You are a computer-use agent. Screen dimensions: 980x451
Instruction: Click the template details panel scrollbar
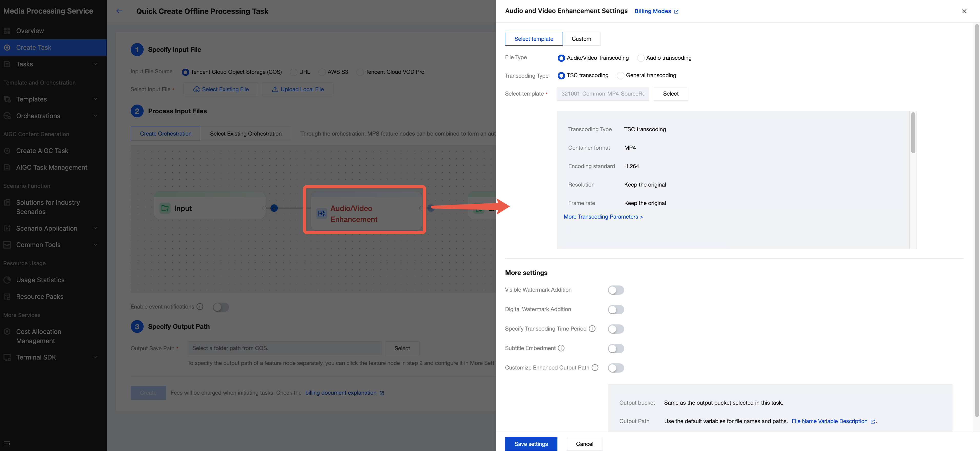coord(913,133)
